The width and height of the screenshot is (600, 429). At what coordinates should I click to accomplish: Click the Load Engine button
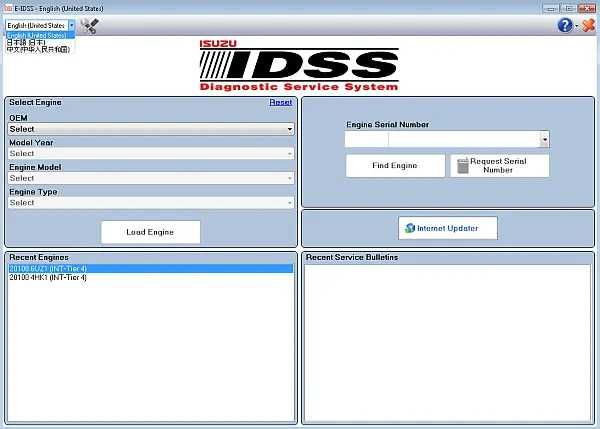pyautogui.click(x=150, y=232)
